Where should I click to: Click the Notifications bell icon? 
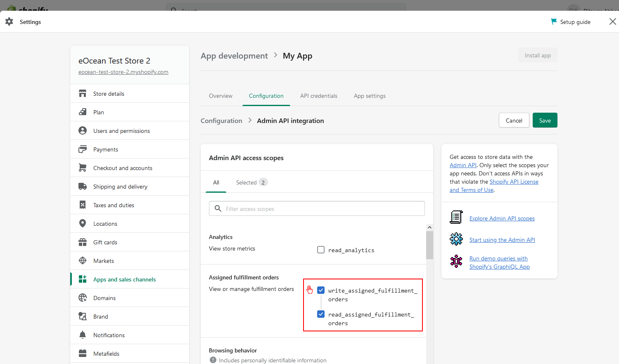[83, 335]
